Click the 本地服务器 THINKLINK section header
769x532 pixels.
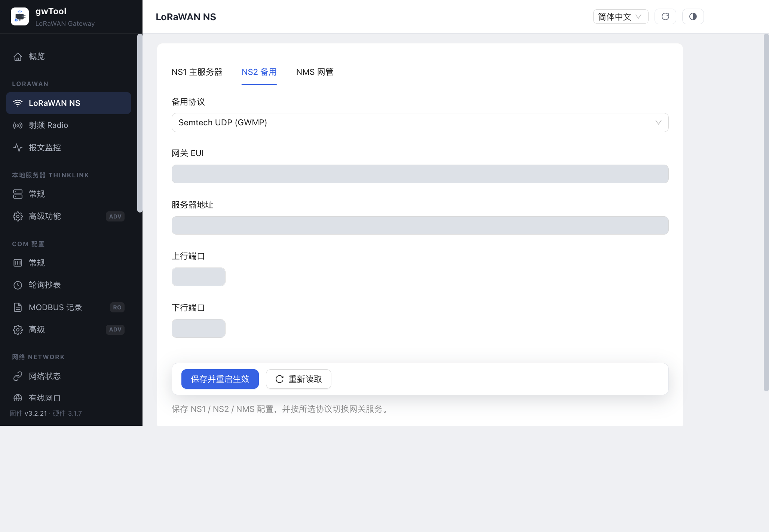click(50, 175)
